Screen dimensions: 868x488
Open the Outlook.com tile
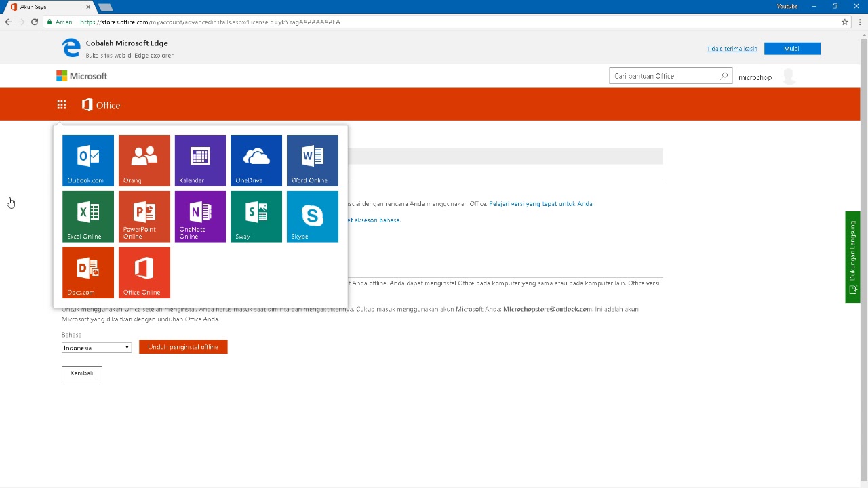88,160
